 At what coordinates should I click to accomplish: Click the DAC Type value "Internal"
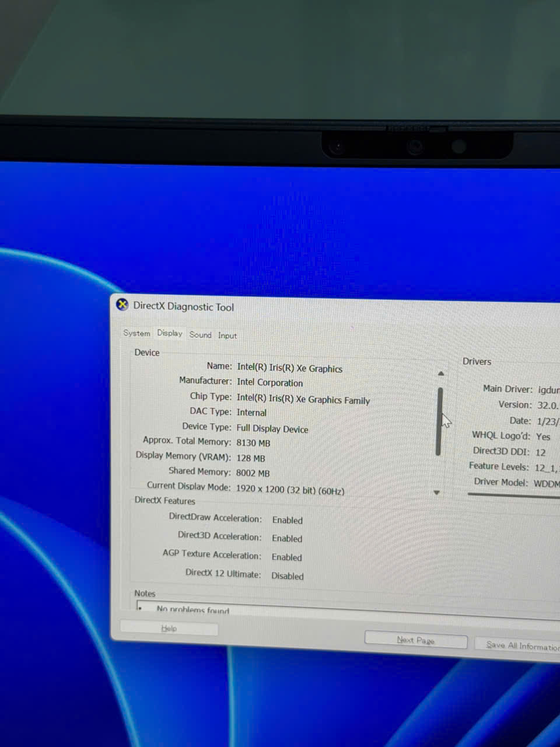pos(251,413)
